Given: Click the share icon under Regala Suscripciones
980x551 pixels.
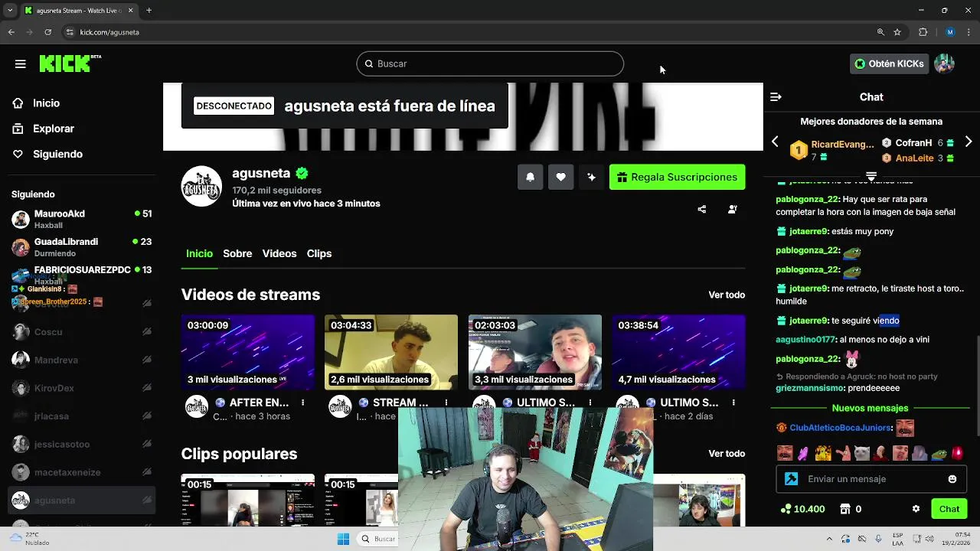Looking at the screenshot, I should (702, 209).
